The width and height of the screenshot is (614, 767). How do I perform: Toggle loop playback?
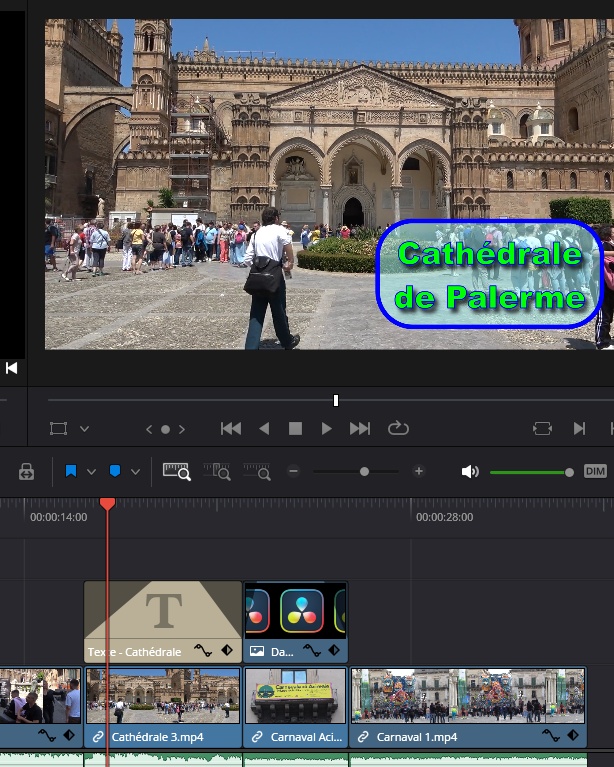398,428
